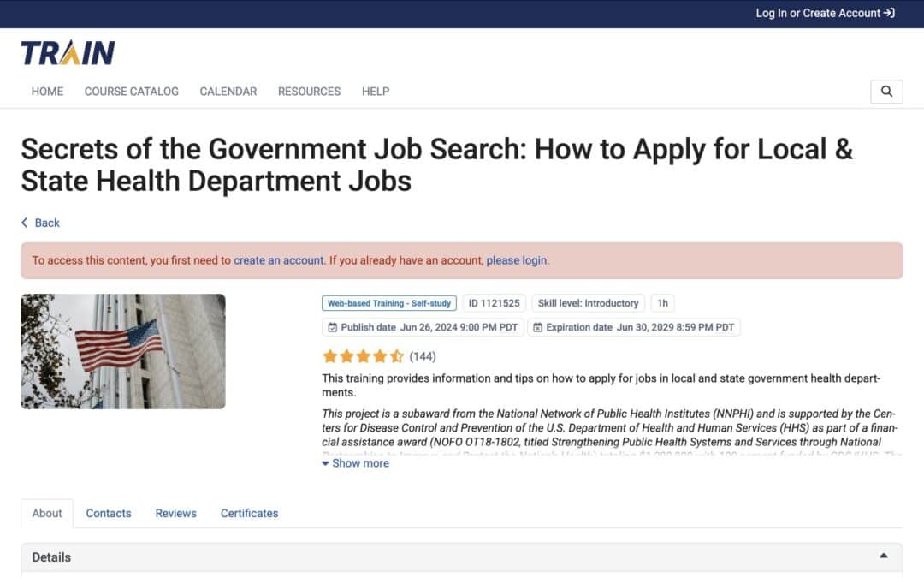The image size is (924, 578).
Task: Click the please login link
Action: pos(516,260)
